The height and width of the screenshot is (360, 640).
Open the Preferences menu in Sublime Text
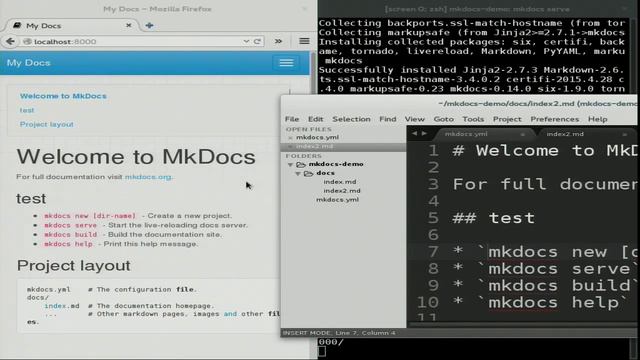(x=555, y=119)
